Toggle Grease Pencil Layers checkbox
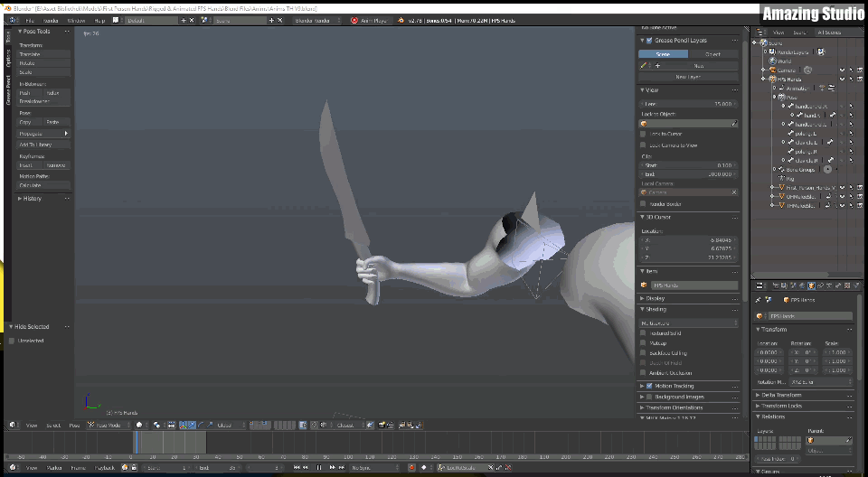Image resolution: width=868 pixels, height=477 pixels. [649, 41]
